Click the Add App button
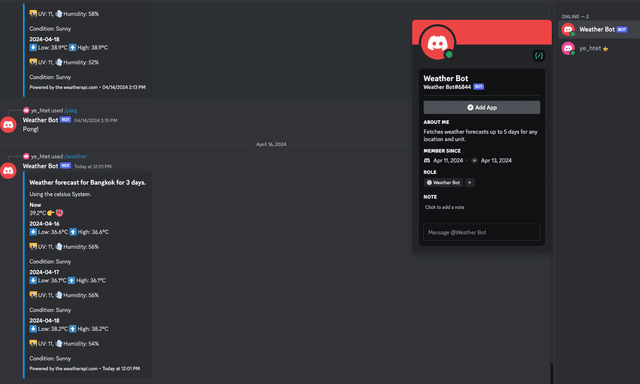640x384 pixels. coord(482,107)
